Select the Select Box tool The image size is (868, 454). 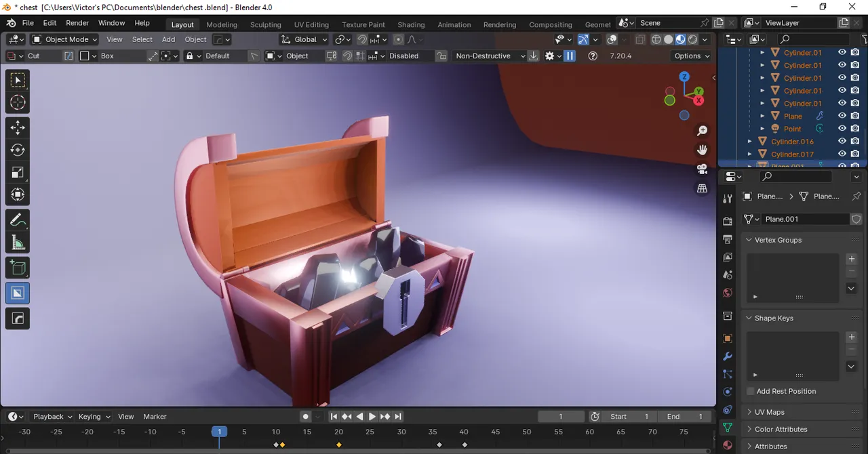pyautogui.click(x=18, y=81)
